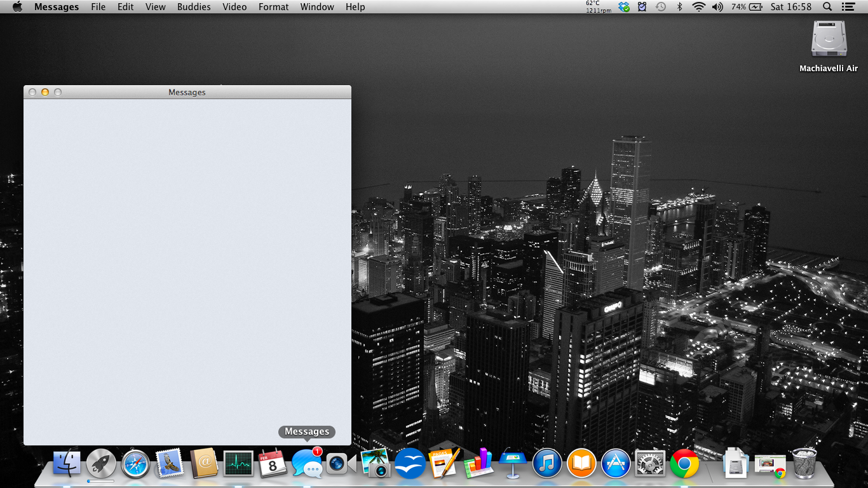Open System Preferences gear in Dock
The image size is (868, 488).
(650, 463)
